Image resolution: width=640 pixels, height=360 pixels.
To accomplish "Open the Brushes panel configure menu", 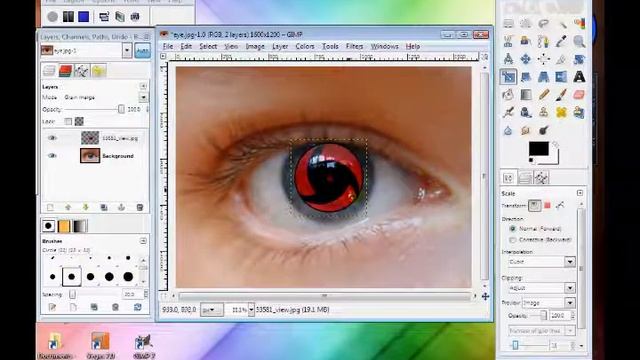I will (143, 241).
